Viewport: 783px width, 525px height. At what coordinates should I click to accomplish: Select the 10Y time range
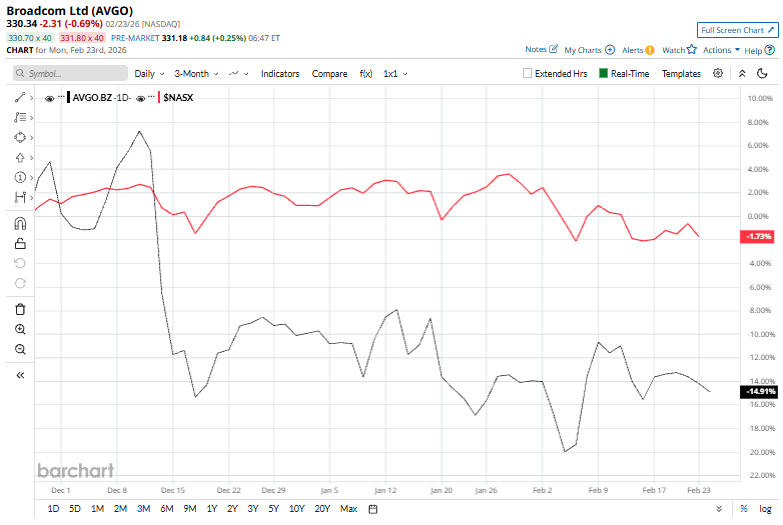(297, 509)
